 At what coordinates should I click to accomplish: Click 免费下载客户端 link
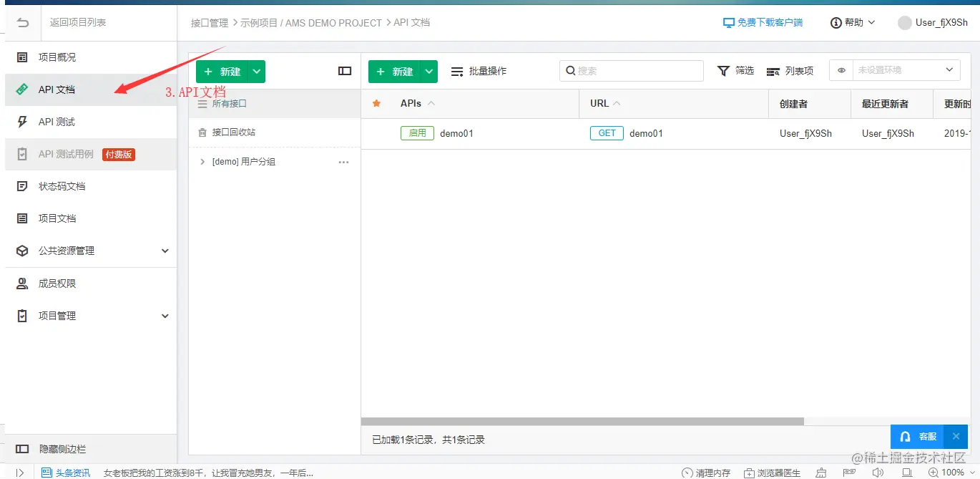tap(763, 23)
